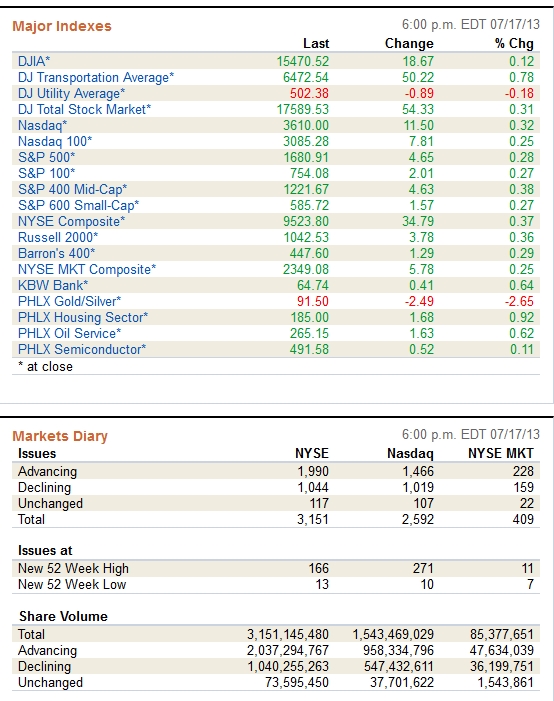Click the S&P 500 link
The height and width of the screenshot is (701, 554).
(x=47, y=157)
